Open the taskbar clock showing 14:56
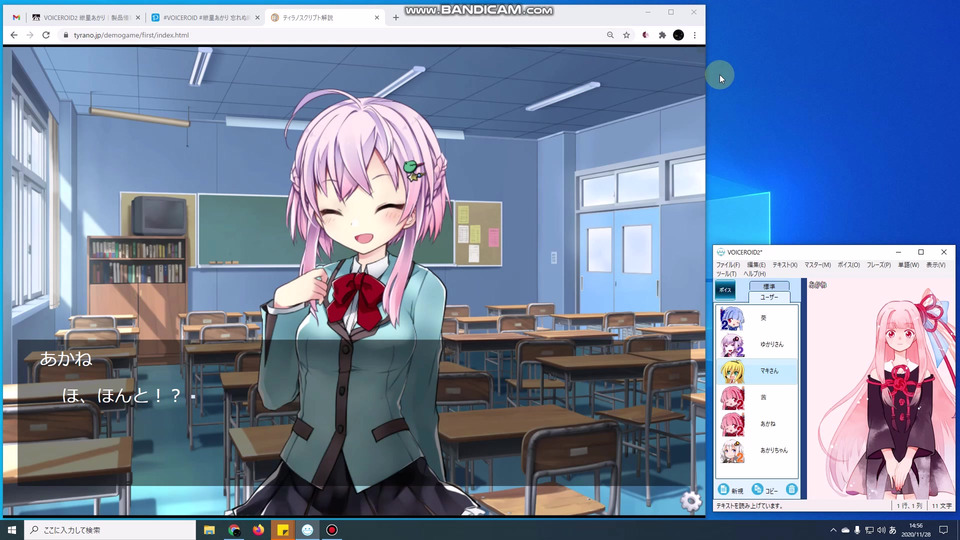Image resolution: width=960 pixels, height=540 pixels. (x=916, y=530)
